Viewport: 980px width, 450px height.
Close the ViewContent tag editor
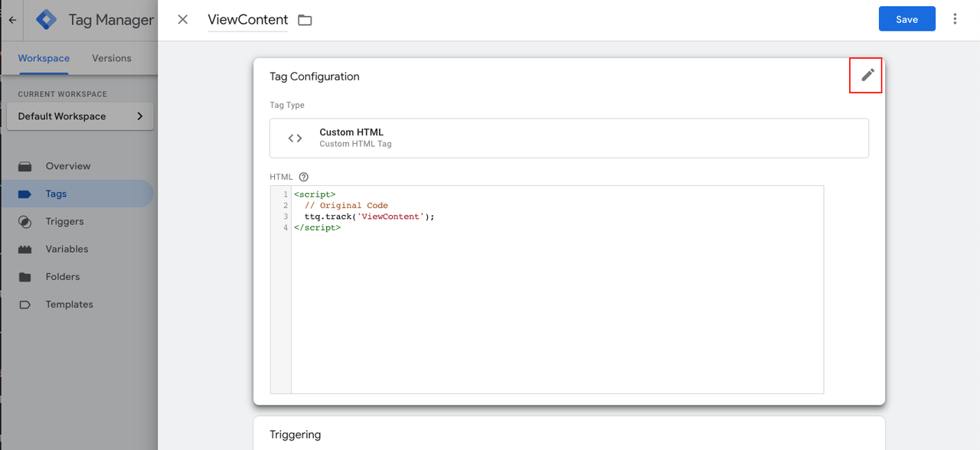(x=183, y=19)
